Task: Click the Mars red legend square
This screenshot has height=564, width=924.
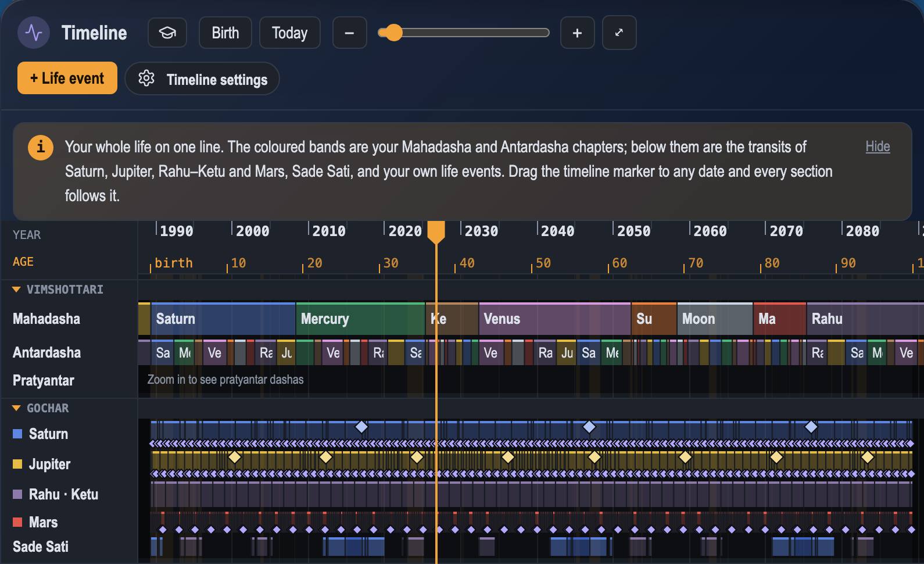Action: click(17, 522)
